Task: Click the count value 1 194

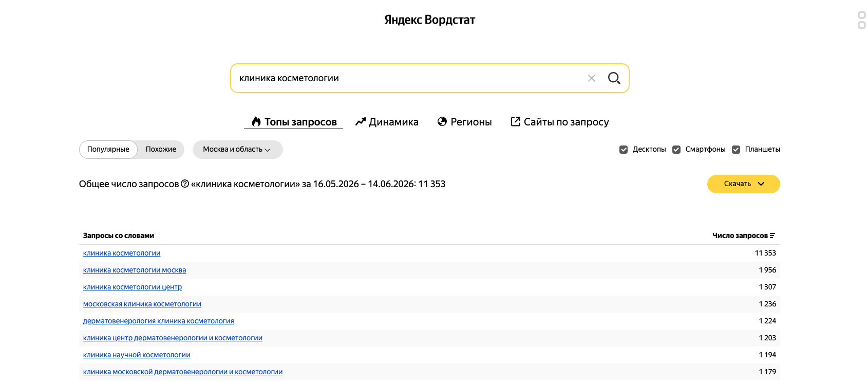Action: point(767,355)
